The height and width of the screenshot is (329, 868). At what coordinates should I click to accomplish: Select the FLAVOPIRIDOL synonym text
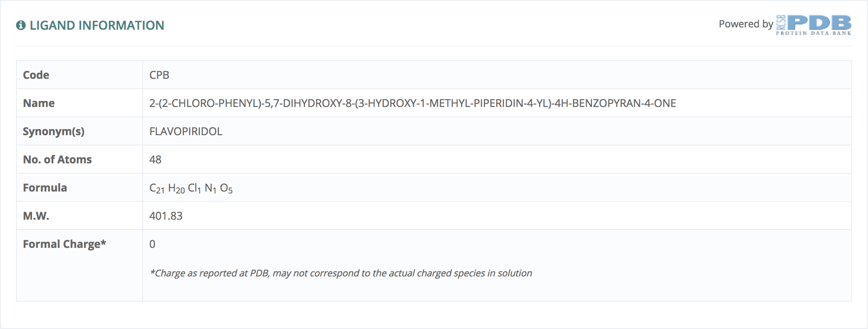coord(186,131)
